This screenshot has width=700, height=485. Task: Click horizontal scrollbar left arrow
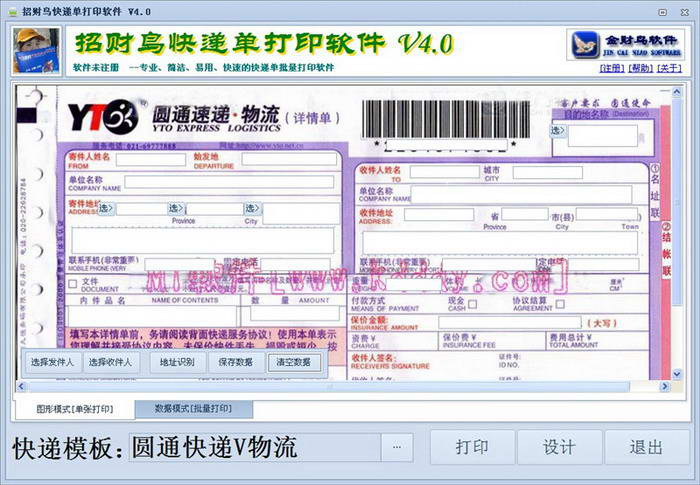[21, 386]
